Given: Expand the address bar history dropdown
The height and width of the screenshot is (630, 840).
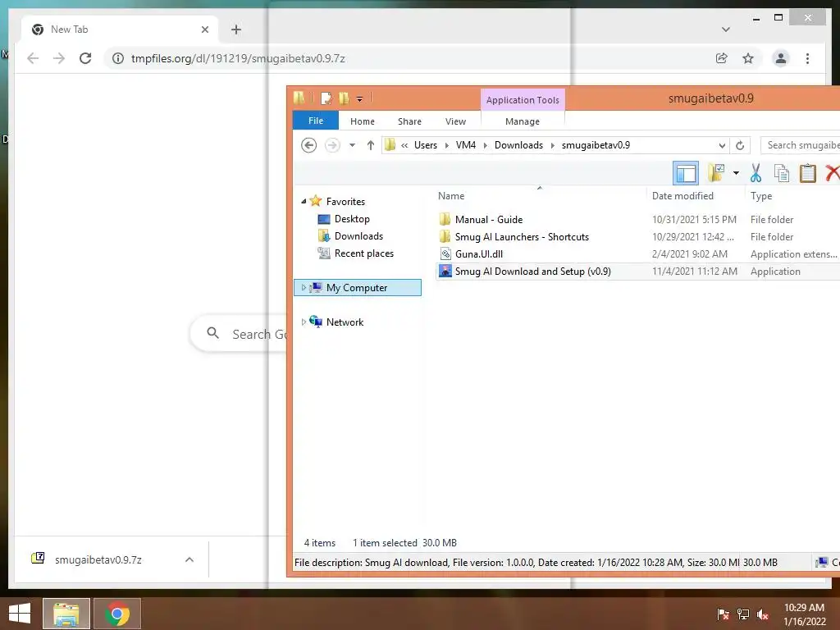Looking at the screenshot, I should click(x=722, y=145).
